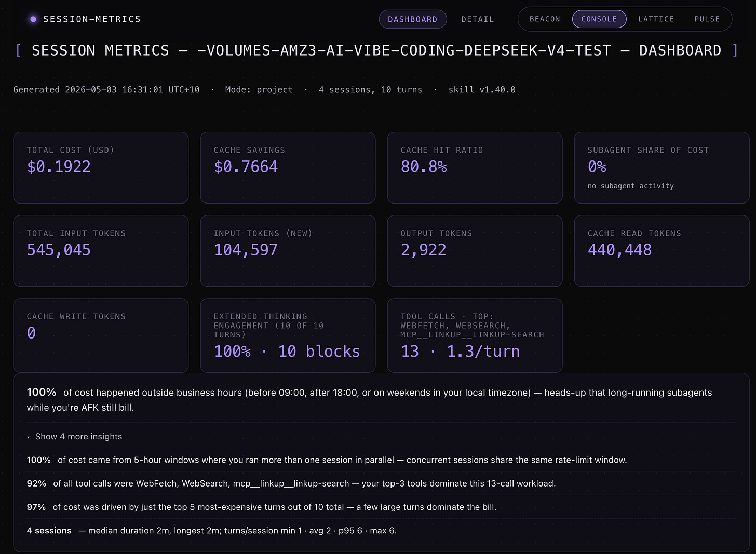Click the "Mode: project" text
This screenshot has width=756, height=554.
pos(259,90)
